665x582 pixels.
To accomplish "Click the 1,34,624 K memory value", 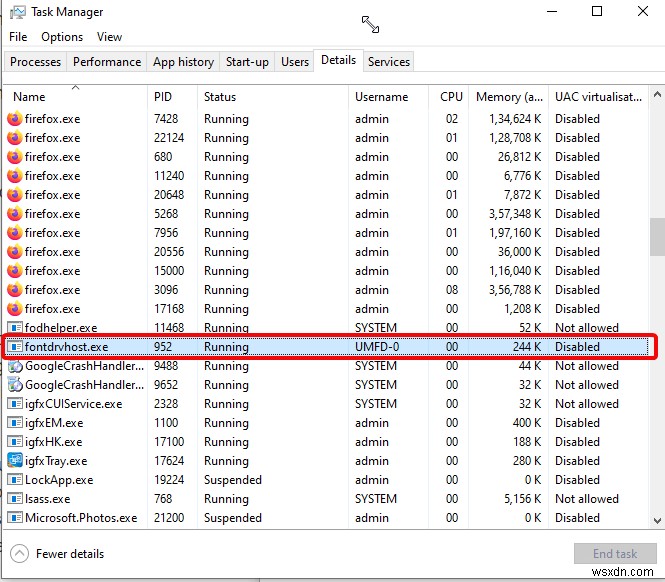I will tap(515, 119).
